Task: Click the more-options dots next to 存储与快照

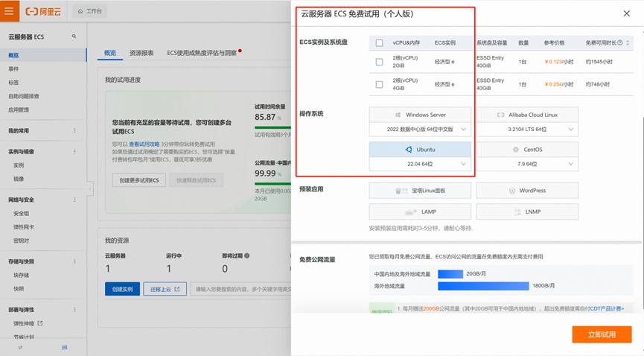Action: pyautogui.click(x=74, y=261)
